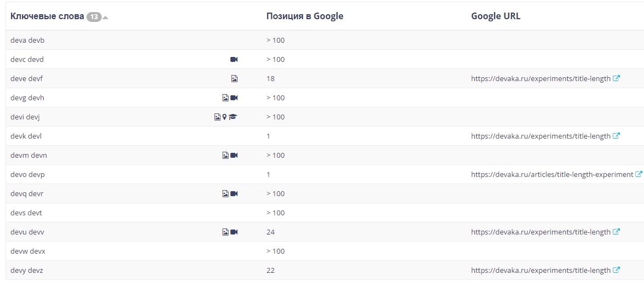Image resolution: width=644 pixels, height=286 pixels.
Task: Click the Ключевые слова column header text
Action: click(x=47, y=16)
